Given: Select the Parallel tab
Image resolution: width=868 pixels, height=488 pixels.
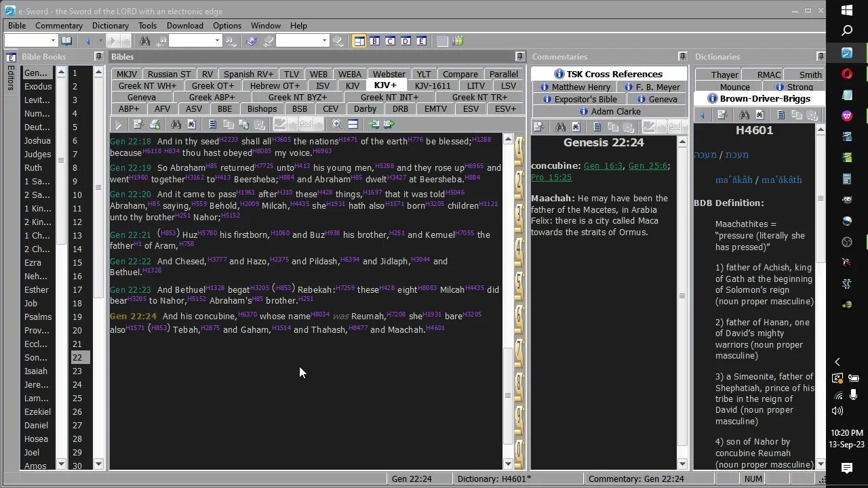Looking at the screenshot, I should [504, 74].
